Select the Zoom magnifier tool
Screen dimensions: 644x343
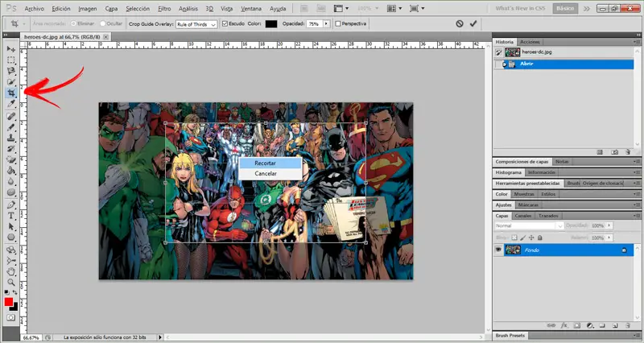point(11,283)
